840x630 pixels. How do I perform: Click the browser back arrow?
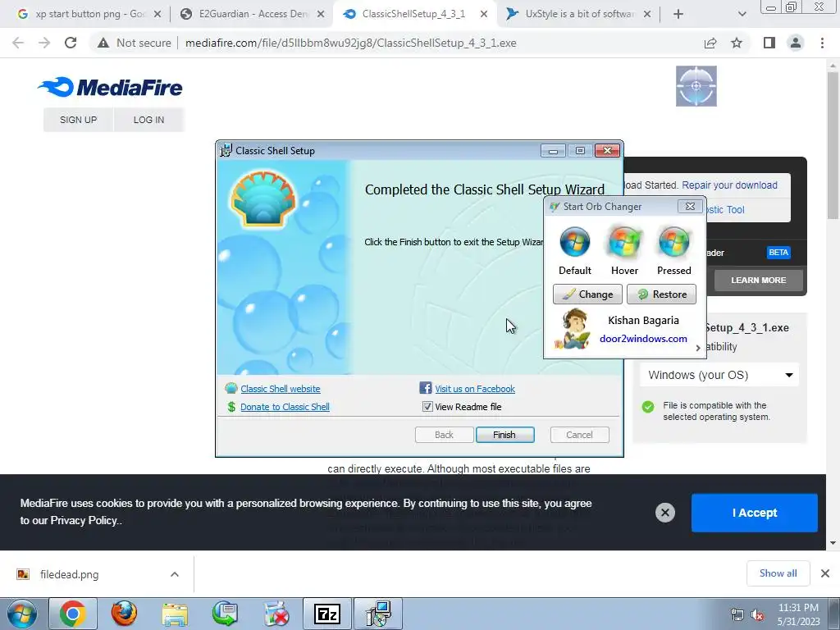18,43
